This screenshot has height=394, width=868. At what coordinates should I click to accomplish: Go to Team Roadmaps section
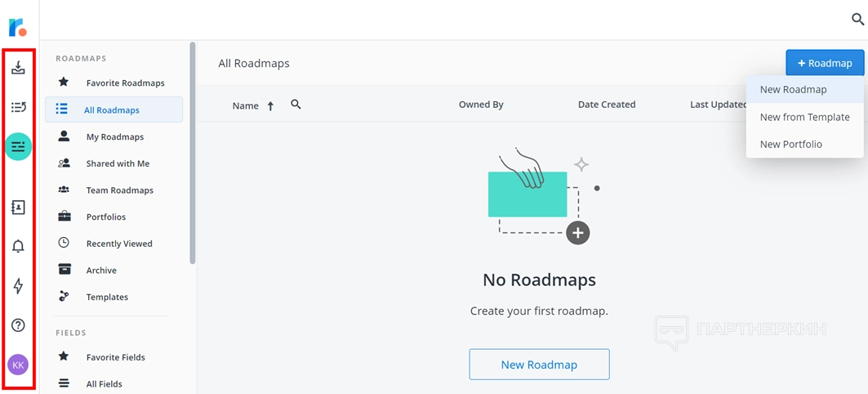(x=119, y=190)
